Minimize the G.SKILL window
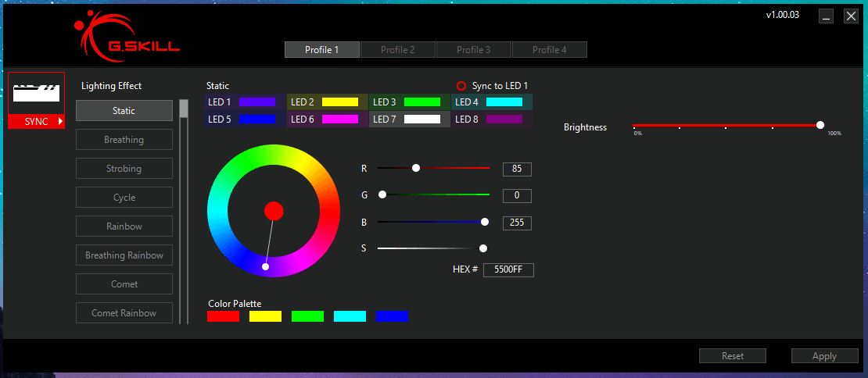The image size is (868, 378). [x=826, y=16]
